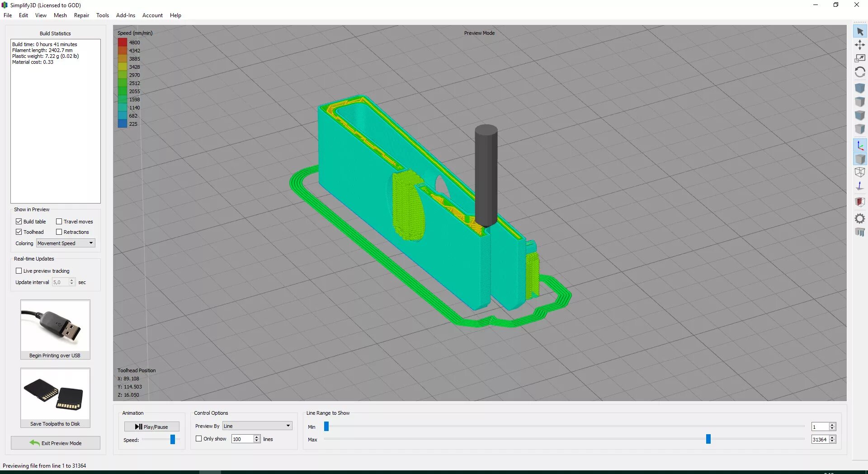The height and width of the screenshot is (474, 868).
Task: Uncheck the Toolhead checkbox
Action: click(x=19, y=232)
